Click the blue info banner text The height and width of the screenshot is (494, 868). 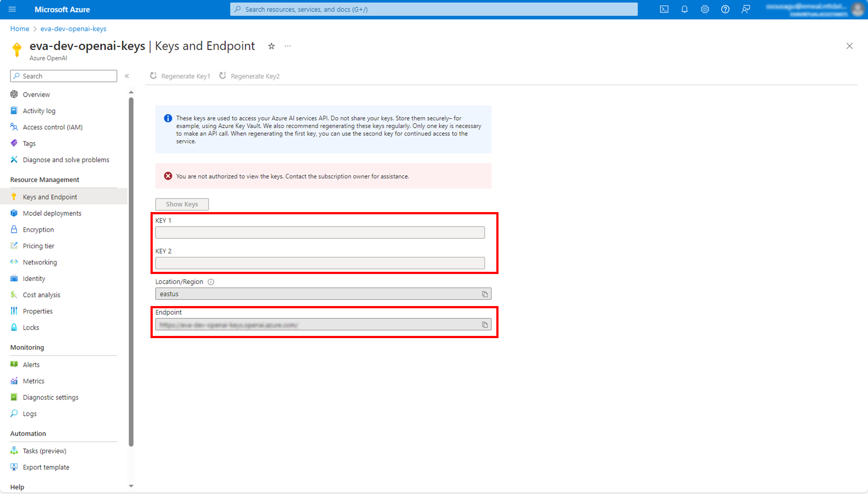coord(329,130)
